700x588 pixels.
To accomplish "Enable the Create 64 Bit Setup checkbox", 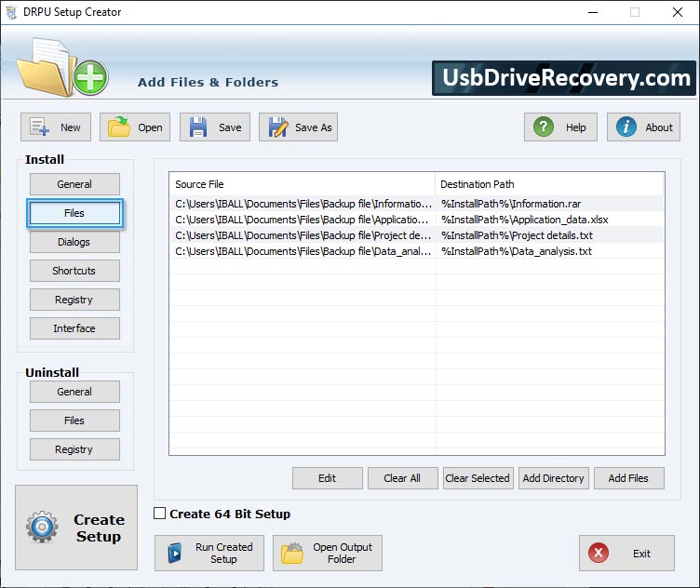I will click(x=159, y=513).
